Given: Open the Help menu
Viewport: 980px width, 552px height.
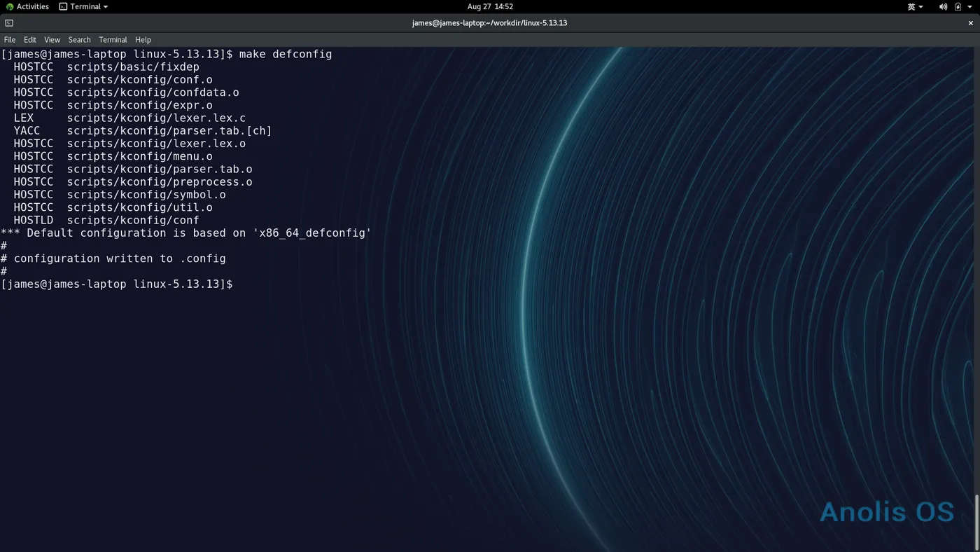Looking at the screenshot, I should (x=143, y=40).
